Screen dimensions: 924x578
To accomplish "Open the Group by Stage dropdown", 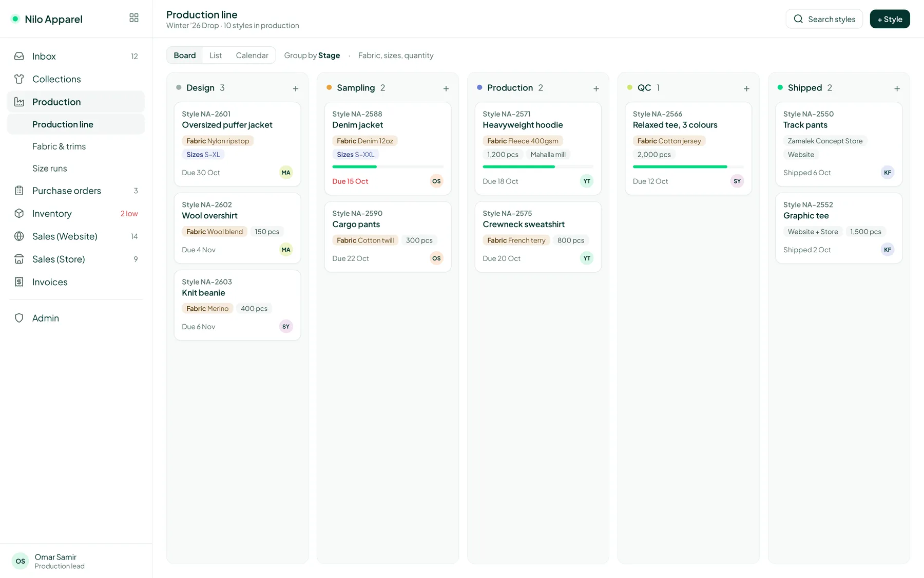I will [x=312, y=55].
